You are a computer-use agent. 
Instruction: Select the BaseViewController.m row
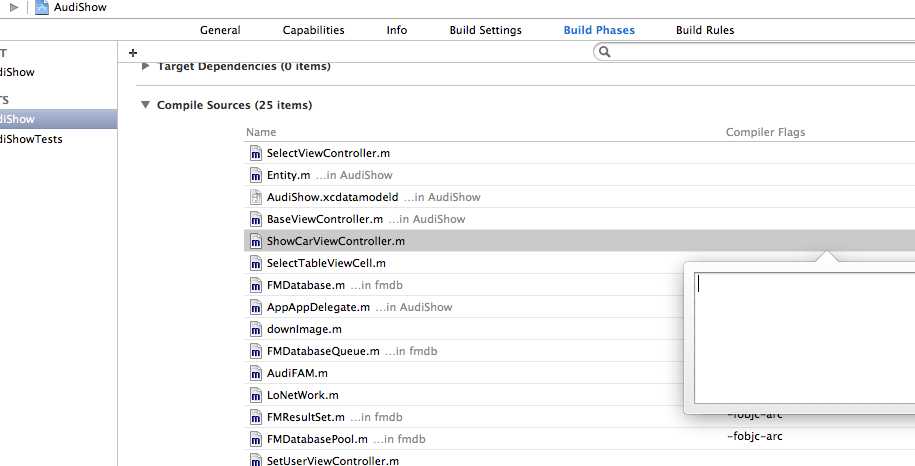coord(579,219)
